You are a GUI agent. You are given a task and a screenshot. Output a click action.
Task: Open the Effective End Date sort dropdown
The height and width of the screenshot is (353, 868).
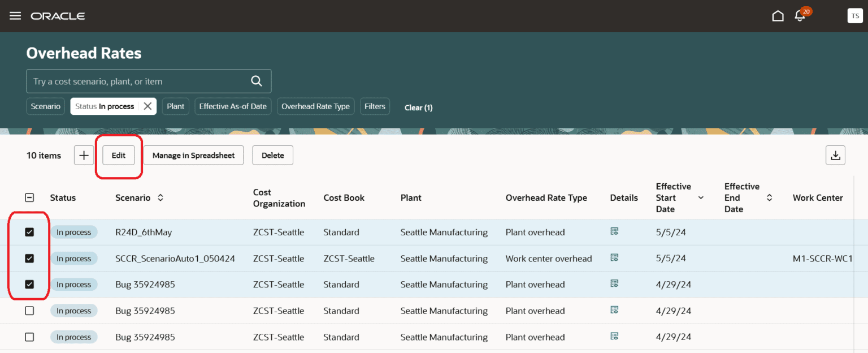[x=769, y=197]
